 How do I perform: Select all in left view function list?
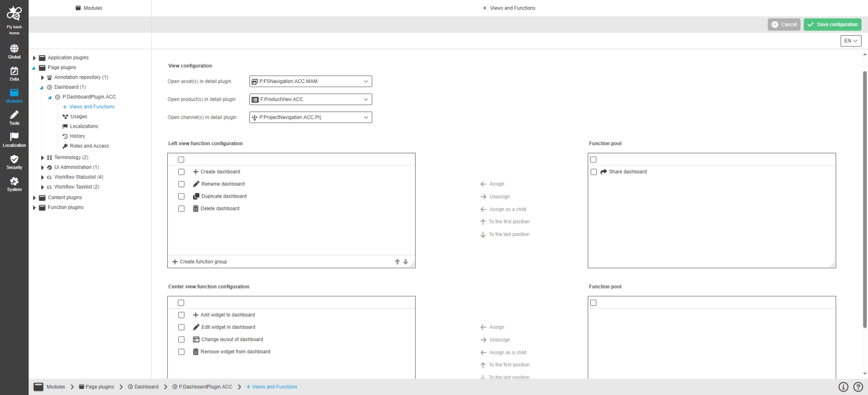click(181, 159)
